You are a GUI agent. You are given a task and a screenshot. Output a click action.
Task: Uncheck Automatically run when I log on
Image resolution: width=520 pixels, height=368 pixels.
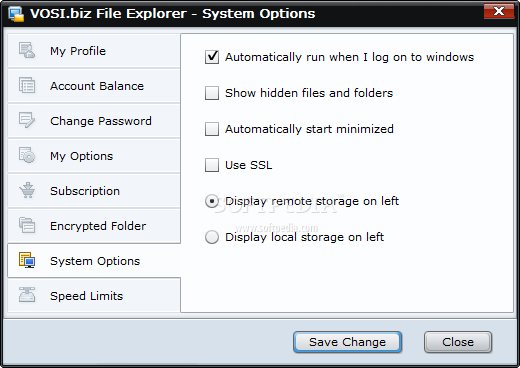(212, 57)
